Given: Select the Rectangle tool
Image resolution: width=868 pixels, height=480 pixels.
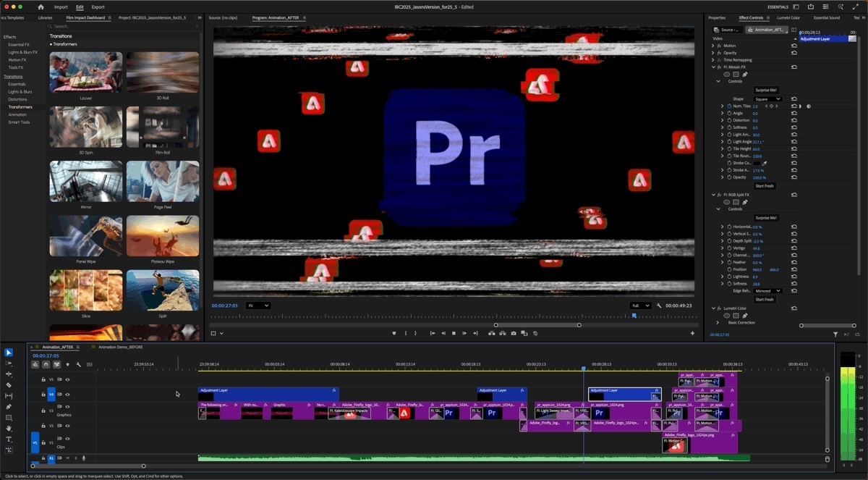Looking at the screenshot, I should tap(9, 418).
